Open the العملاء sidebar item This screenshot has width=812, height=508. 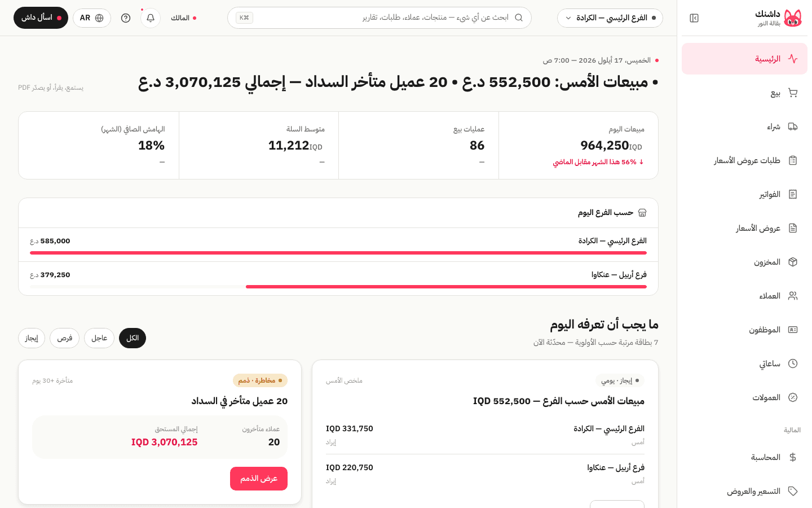click(x=744, y=296)
